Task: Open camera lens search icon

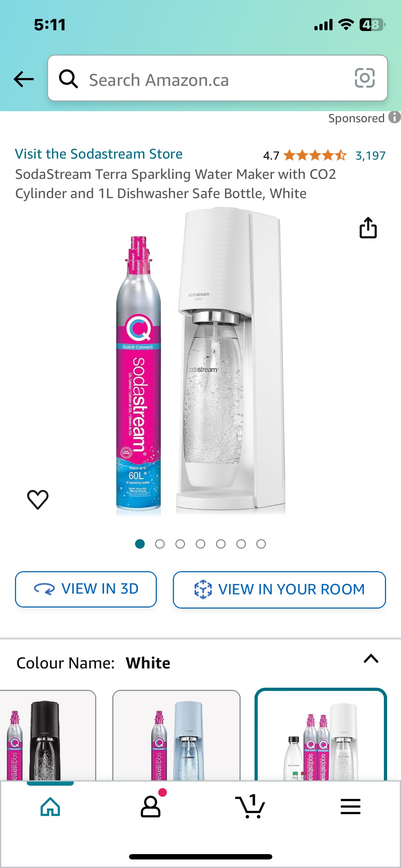Action: pos(365,78)
